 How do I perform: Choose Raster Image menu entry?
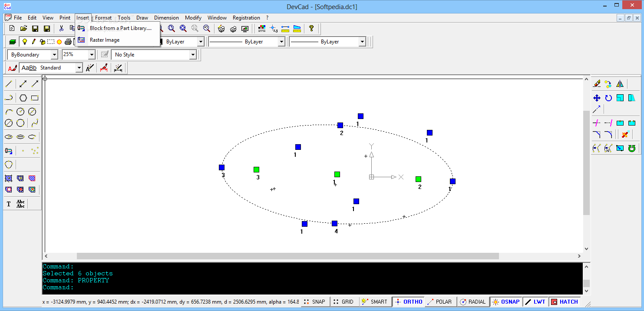coord(118,40)
